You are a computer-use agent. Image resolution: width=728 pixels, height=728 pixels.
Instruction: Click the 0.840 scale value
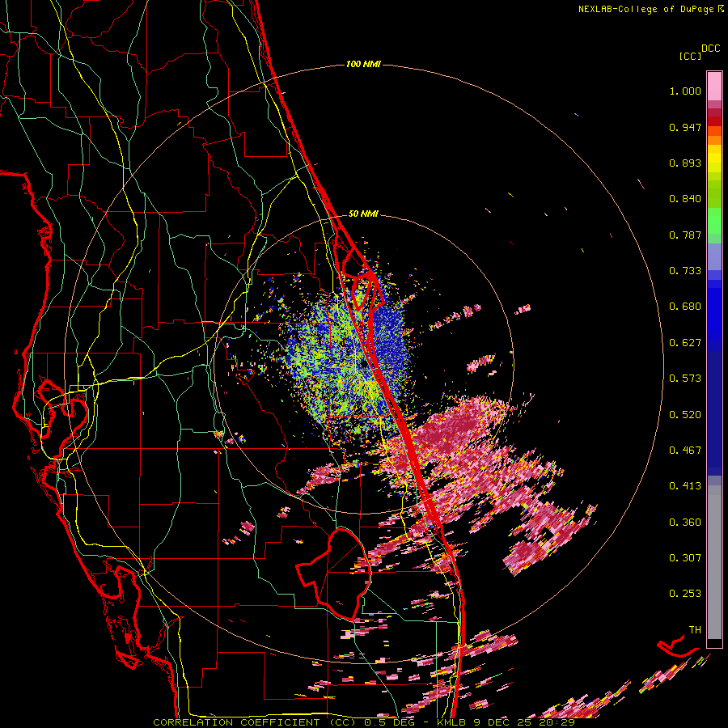pyautogui.click(x=685, y=199)
